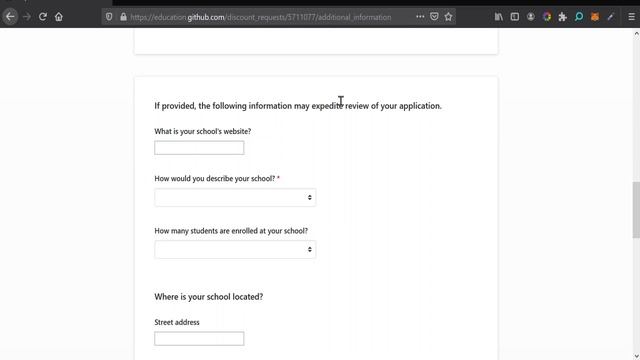The image size is (640, 360).
Task: Click the browser forward arrow
Action: pos(27,17)
